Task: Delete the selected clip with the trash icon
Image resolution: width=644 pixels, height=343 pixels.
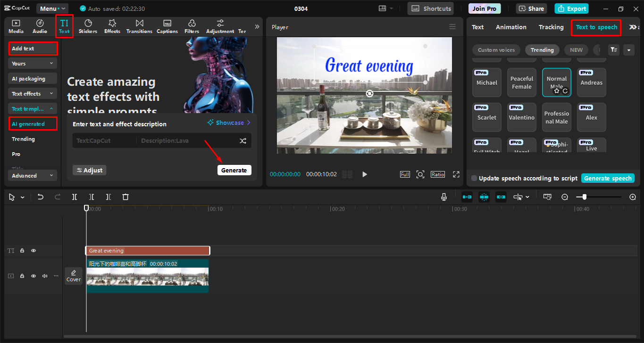Action: pyautogui.click(x=125, y=196)
